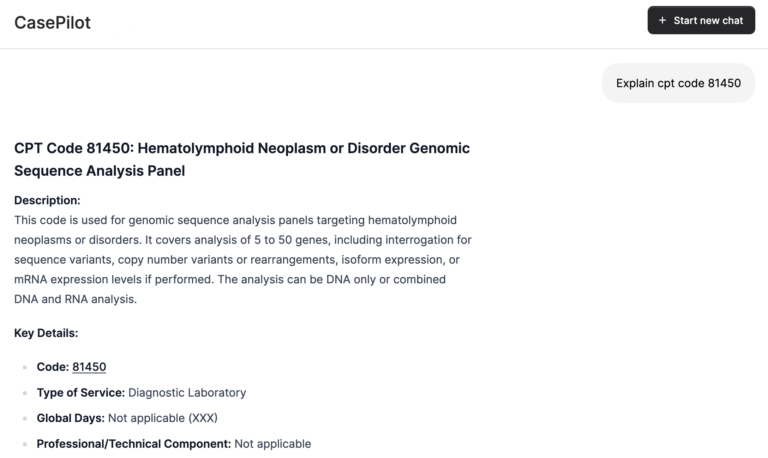Image resolution: width=768 pixels, height=458 pixels.
Task: Click the bold 'Code:' label
Action: (x=53, y=367)
